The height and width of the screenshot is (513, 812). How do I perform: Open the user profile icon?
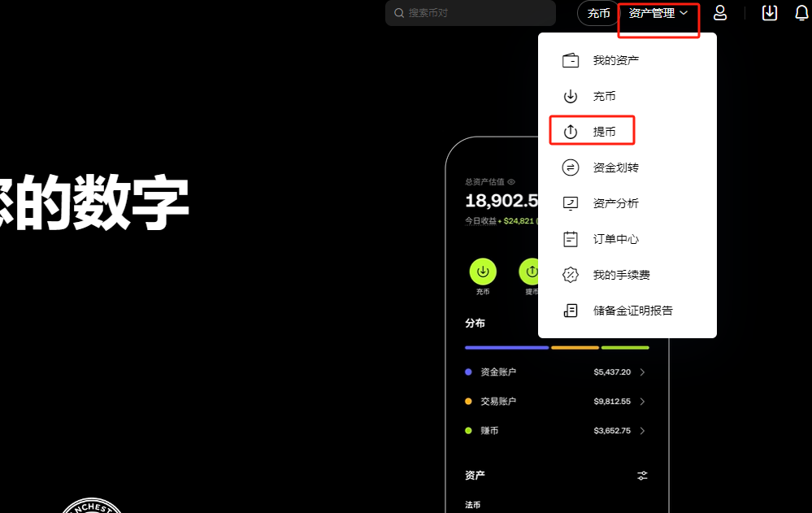(720, 13)
